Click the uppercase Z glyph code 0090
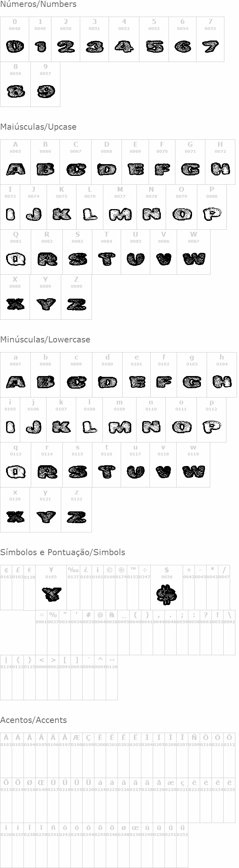The height and width of the screenshot is (868, 239). [x=77, y=286]
